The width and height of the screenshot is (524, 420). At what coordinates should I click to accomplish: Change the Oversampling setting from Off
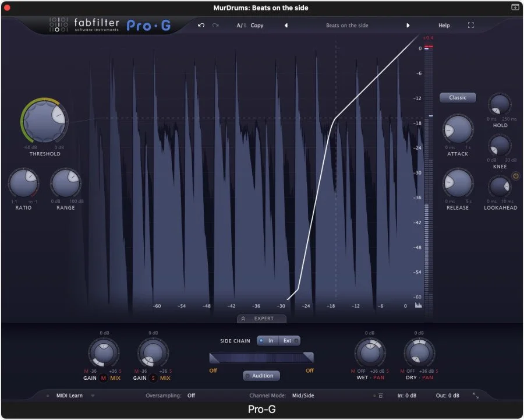192,396
